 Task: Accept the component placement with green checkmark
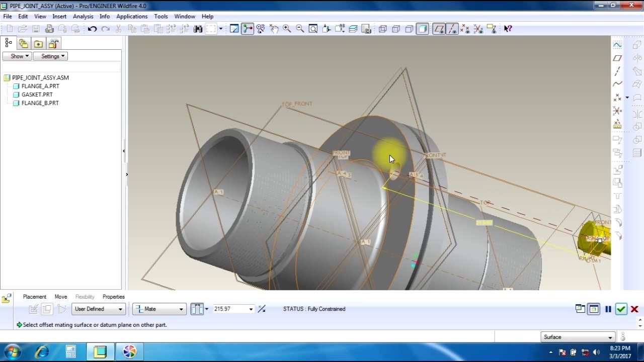(621, 309)
